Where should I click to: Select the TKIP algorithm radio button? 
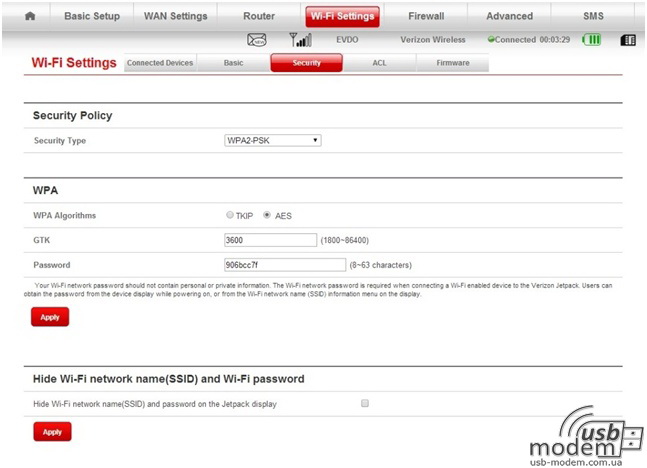point(230,215)
